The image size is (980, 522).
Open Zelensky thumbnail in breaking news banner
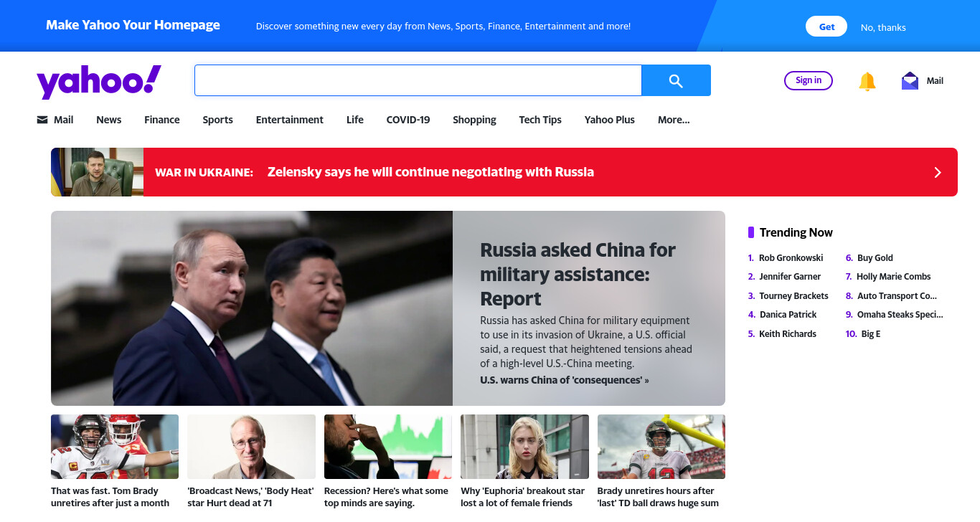pos(97,172)
